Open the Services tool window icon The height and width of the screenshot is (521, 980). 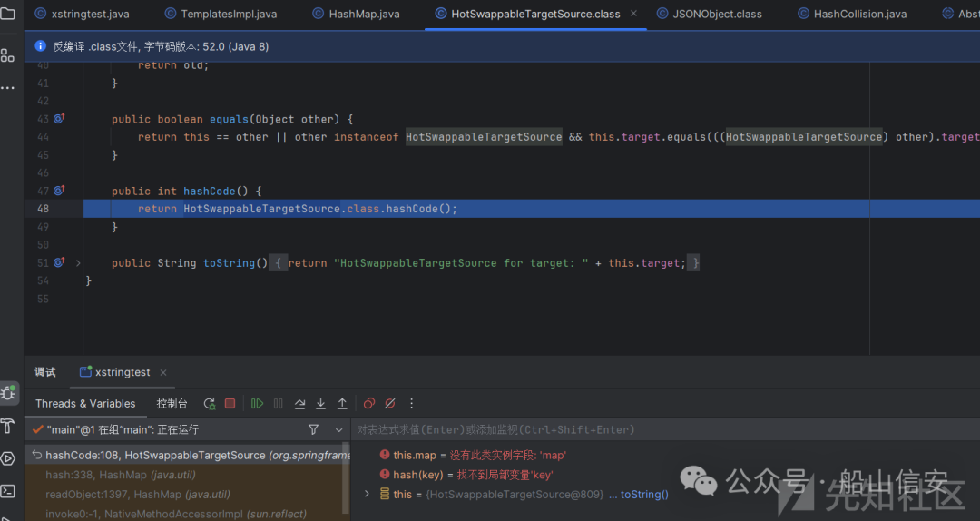8,458
